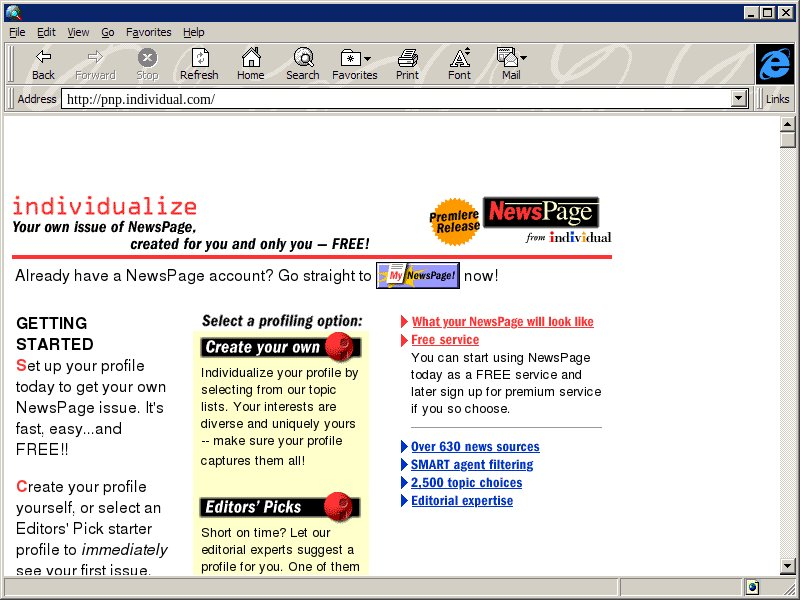The image size is (800, 600).
Task: Click the My NewsPage! button
Action: (417, 276)
